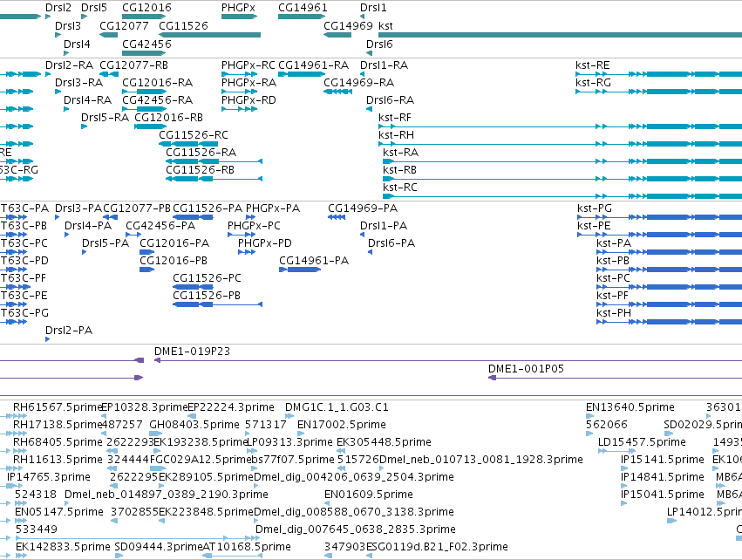Select the CG12016 gene label
Screen dimensions: 742x560
click(x=146, y=8)
